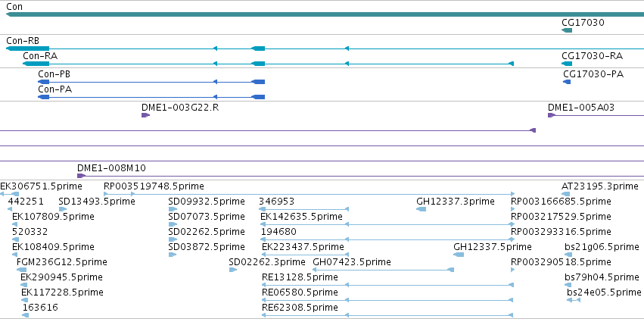Click the RE13128.5prime label

(300, 277)
